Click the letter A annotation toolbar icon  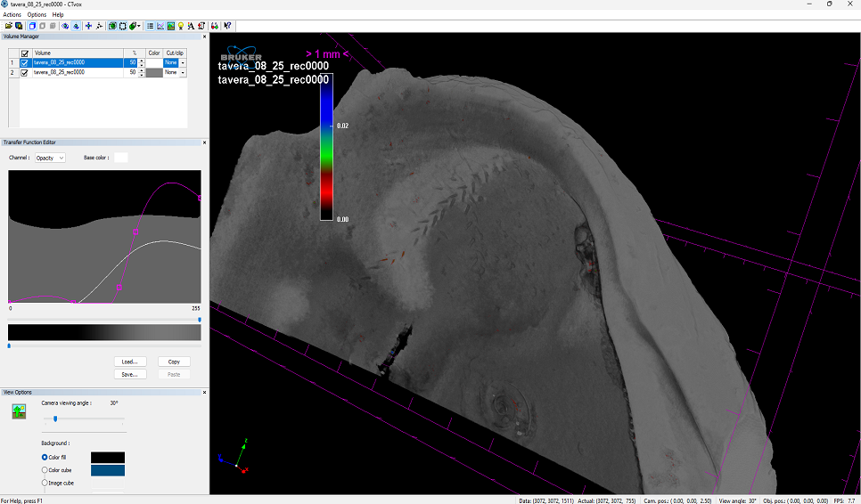coord(191,26)
